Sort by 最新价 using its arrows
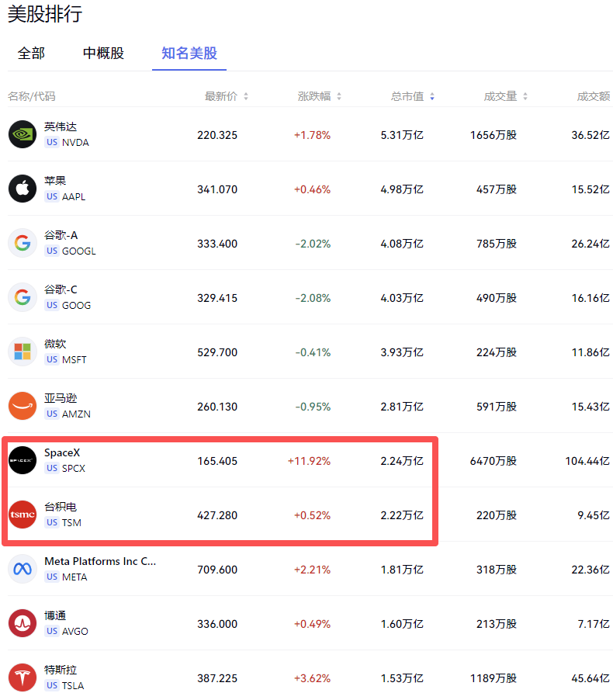Viewport: 613px width, 700px height. (246, 96)
